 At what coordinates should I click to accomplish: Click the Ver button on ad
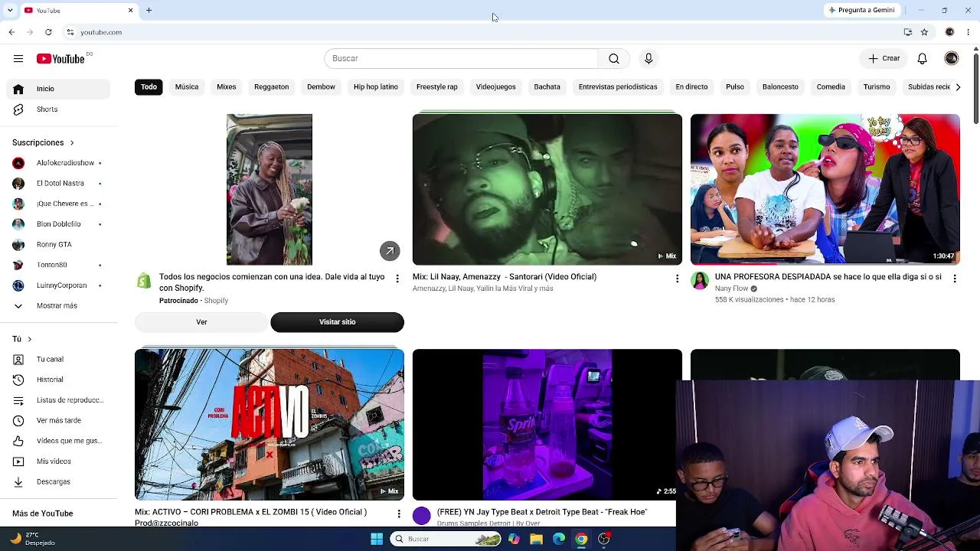pos(201,322)
